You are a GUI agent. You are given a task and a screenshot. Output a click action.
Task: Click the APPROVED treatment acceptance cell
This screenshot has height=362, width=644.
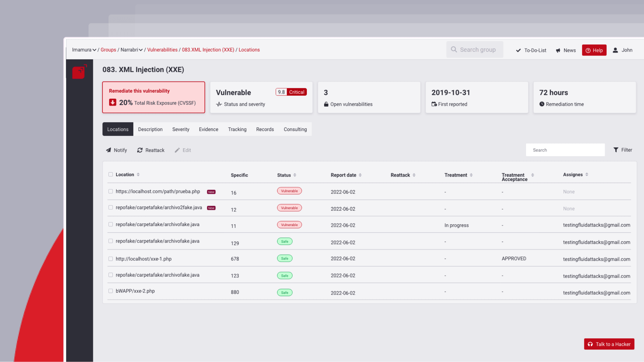(514, 259)
